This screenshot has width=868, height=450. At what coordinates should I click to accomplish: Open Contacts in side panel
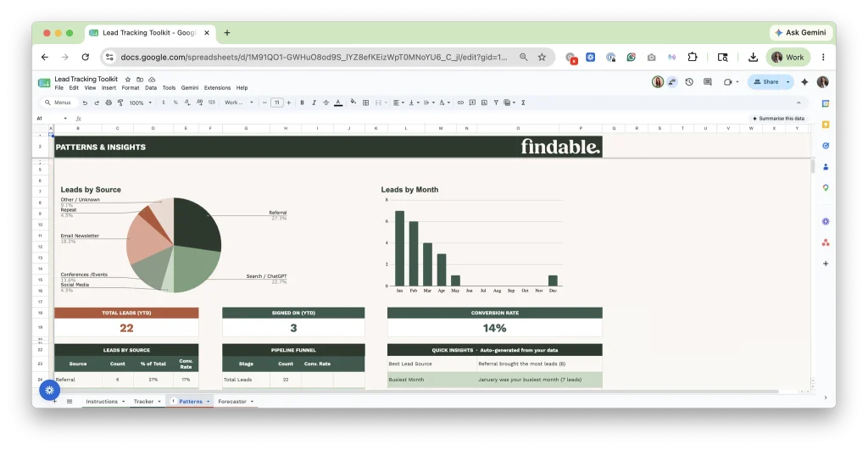[x=826, y=167]
